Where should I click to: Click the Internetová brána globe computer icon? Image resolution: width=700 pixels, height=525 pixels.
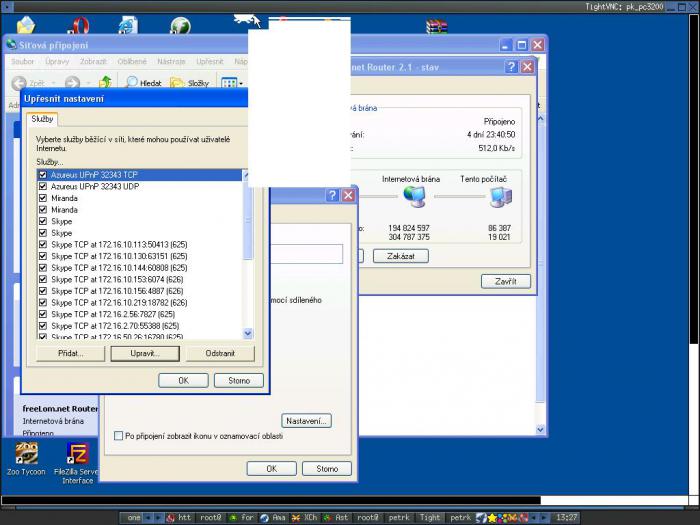coord(414,197)
